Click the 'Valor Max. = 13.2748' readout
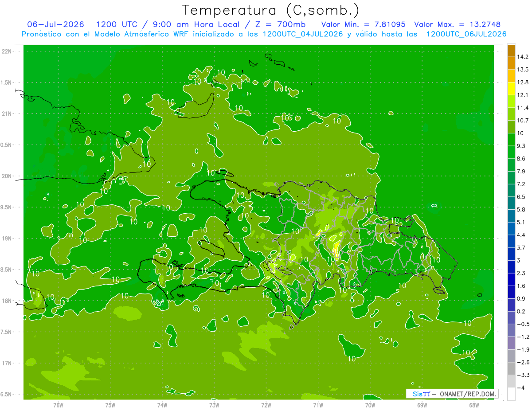The height and width of the screenshot is (411, 532). (458, 24)
